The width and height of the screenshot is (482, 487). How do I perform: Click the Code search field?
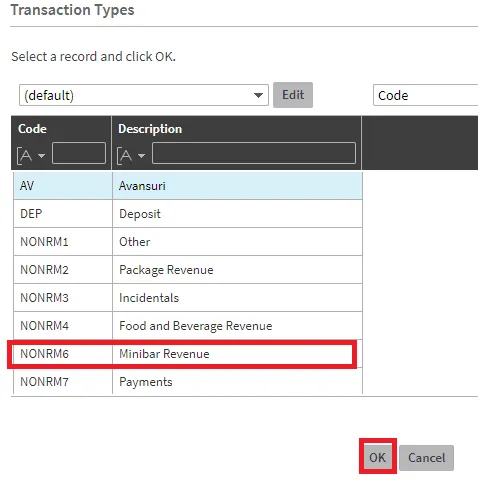pyautogui.click(x=425, y=95)
